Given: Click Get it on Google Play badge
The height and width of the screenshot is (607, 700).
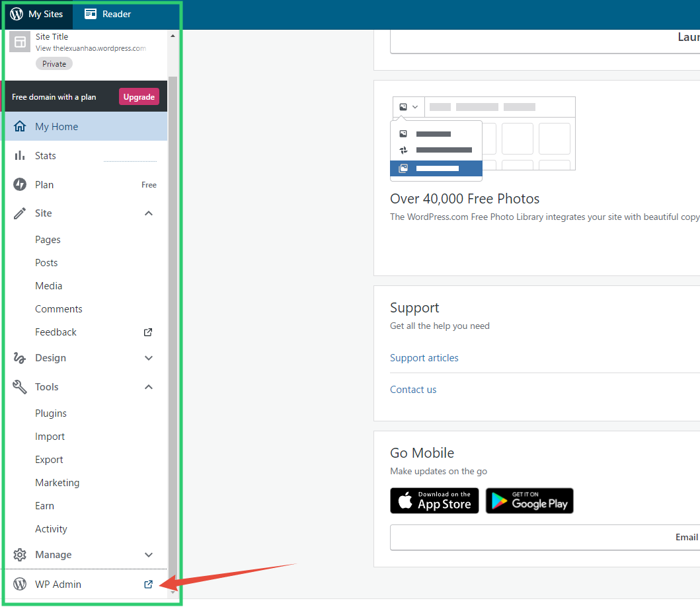Looking at the screenshot, I should pyautogui.click(x=529, y=501).
